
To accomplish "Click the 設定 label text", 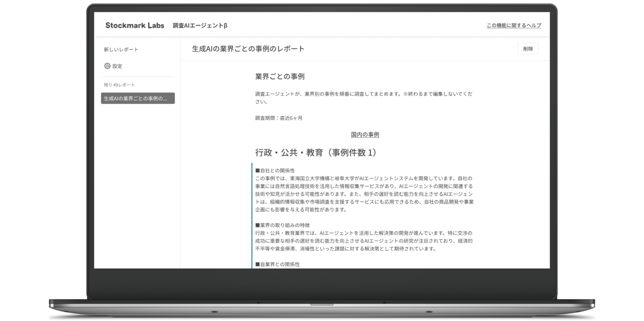I will pos(117,66).
